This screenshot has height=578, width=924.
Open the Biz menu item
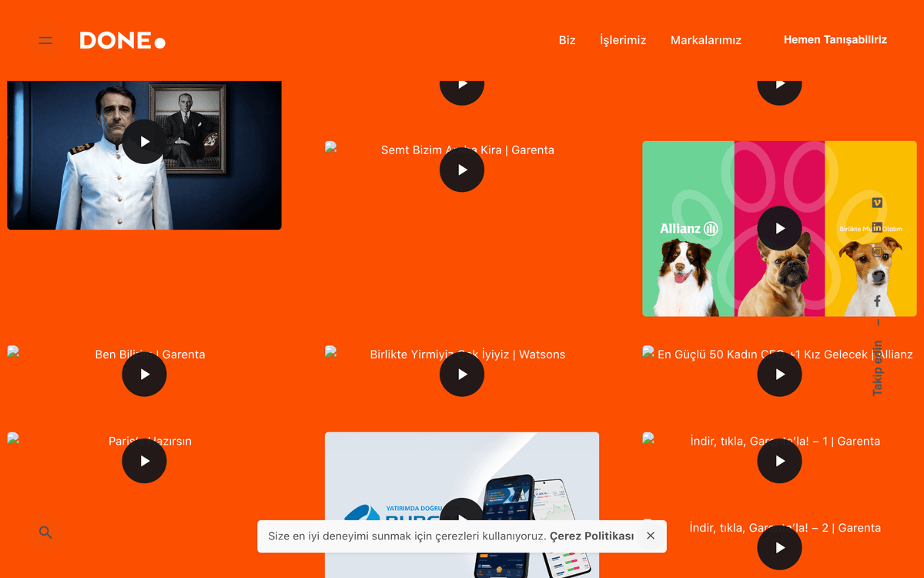pos(567,40)
